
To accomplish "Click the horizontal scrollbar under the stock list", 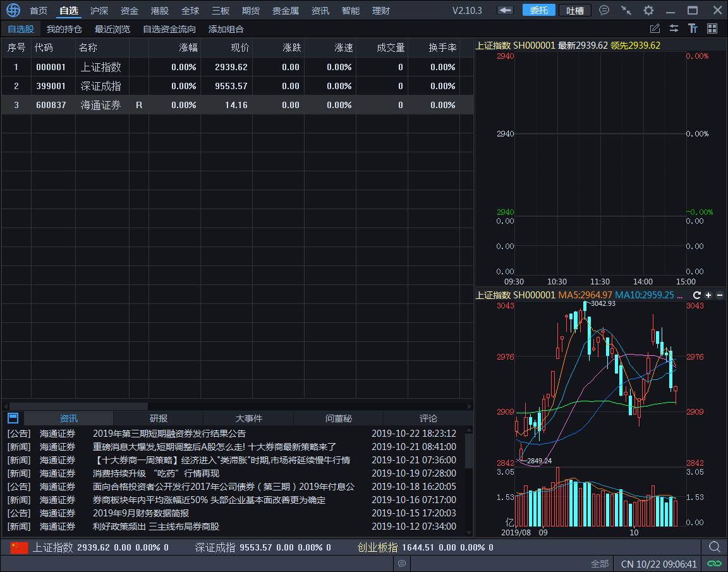I will click(78, 406).
